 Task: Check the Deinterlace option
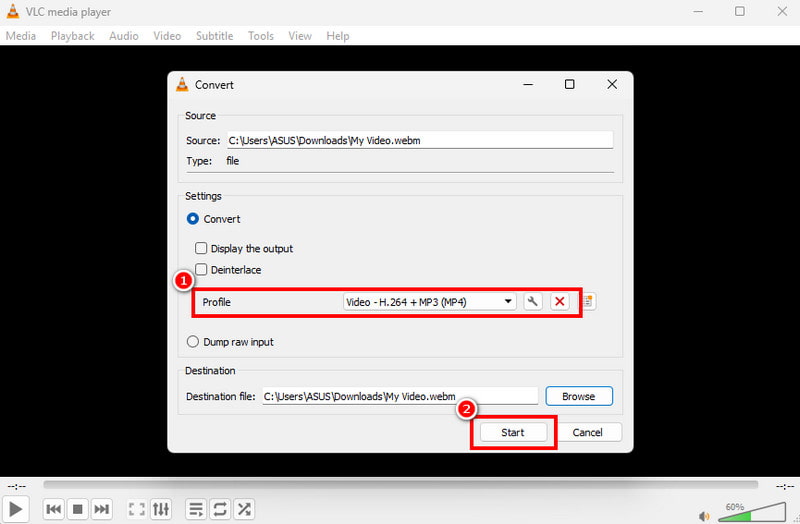click(201, 270)
